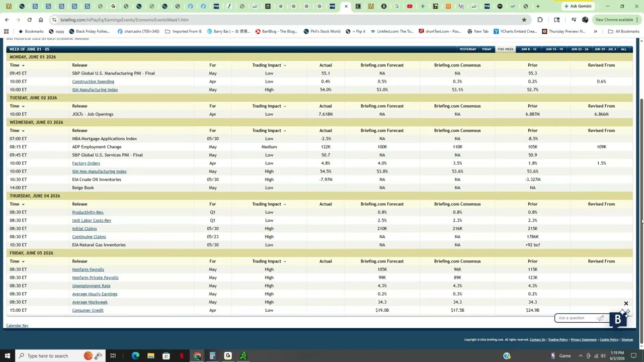Sort Thursday June 04 by Time arrow
Viewport: 644px width, 362px height.
23,204
